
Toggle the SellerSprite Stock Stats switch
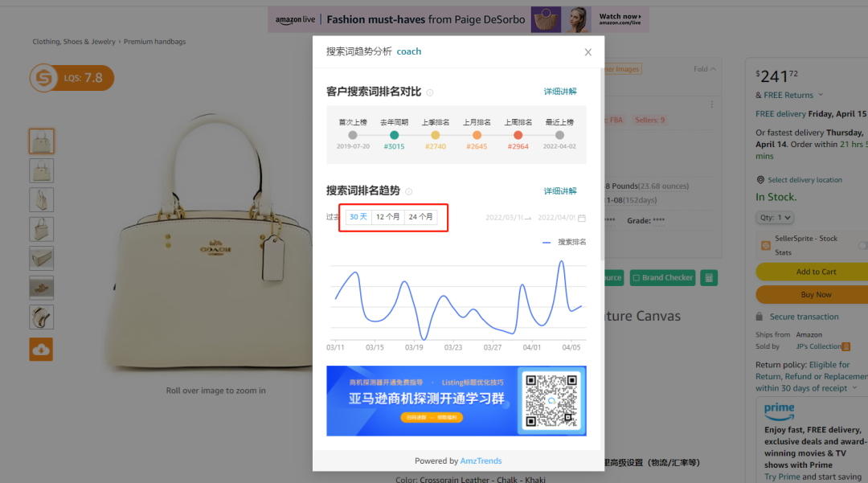click(863, 245)
